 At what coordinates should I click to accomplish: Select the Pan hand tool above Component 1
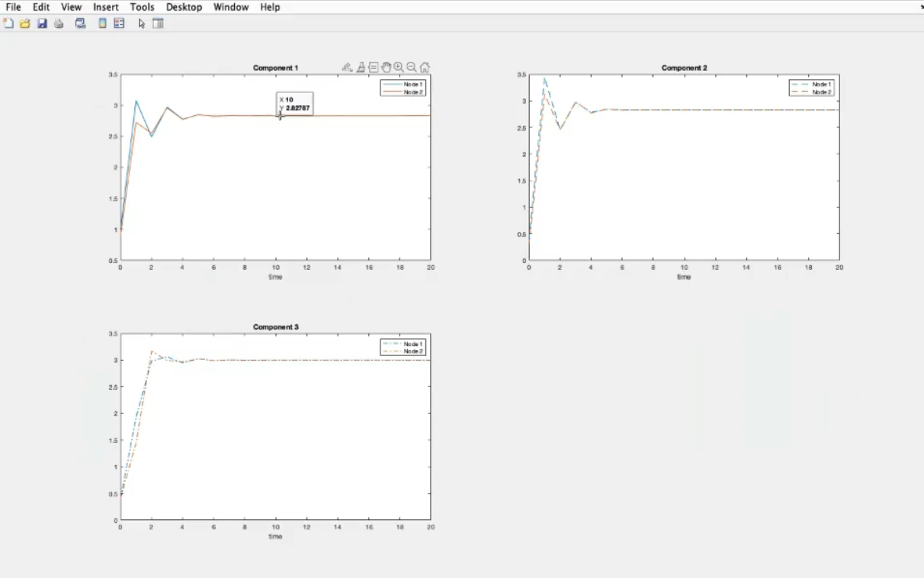click(x=386, y=67)
